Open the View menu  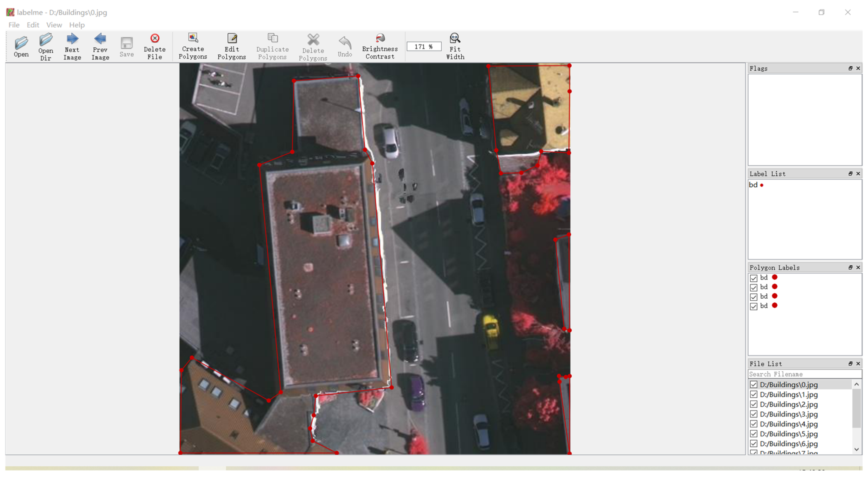[54, 25]
